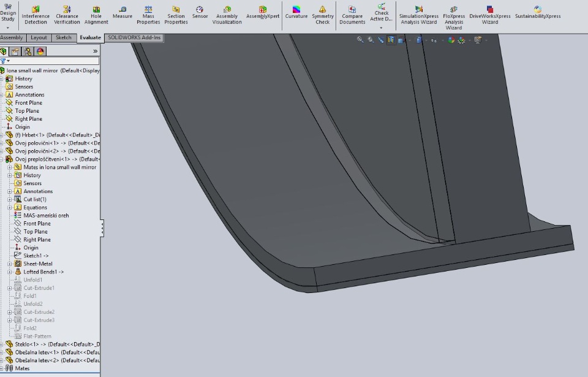Select suppressed Flat-Pattern feature
Screen dimensions: 588x377
tap(32, 336)
